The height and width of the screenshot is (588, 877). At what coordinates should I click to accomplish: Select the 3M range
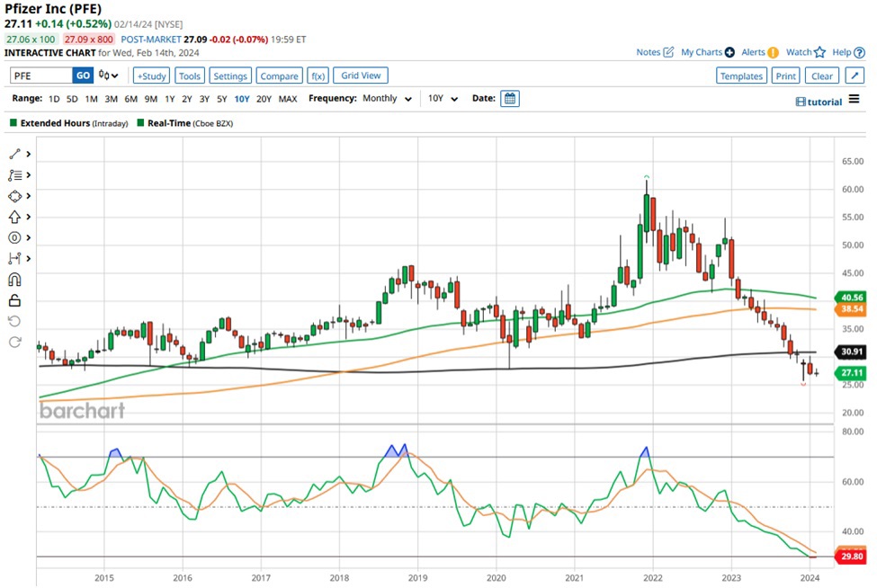(x=112, y=99)
